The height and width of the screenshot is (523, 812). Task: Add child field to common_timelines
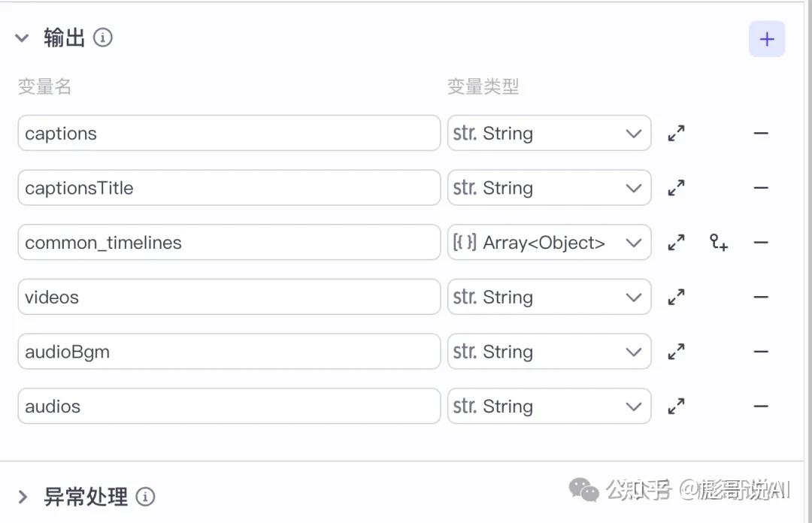(718, 243)
